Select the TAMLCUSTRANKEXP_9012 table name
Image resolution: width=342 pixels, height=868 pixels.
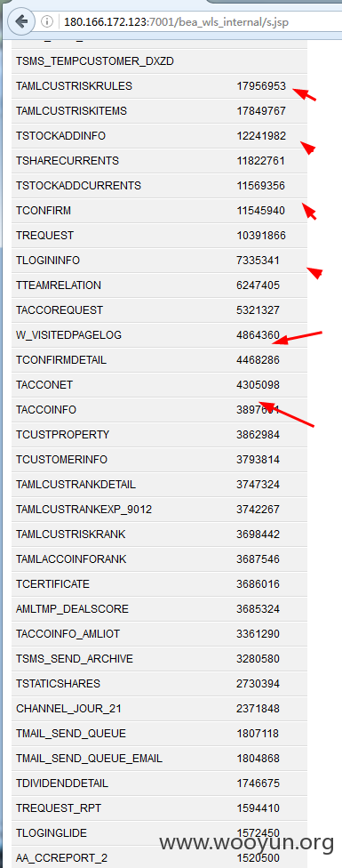[x=84, y=510]
